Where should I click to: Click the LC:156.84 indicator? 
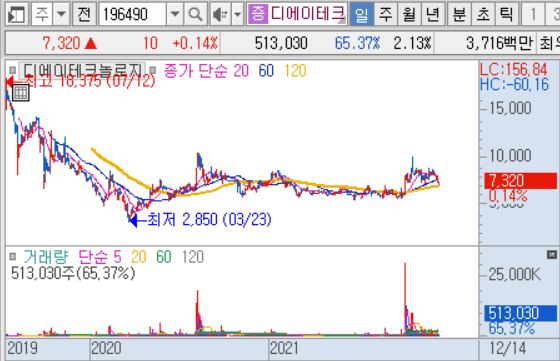click(514, 69)
